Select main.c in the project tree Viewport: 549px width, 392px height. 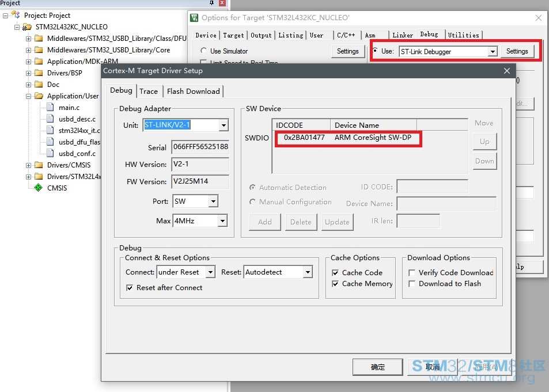[69, 108]
